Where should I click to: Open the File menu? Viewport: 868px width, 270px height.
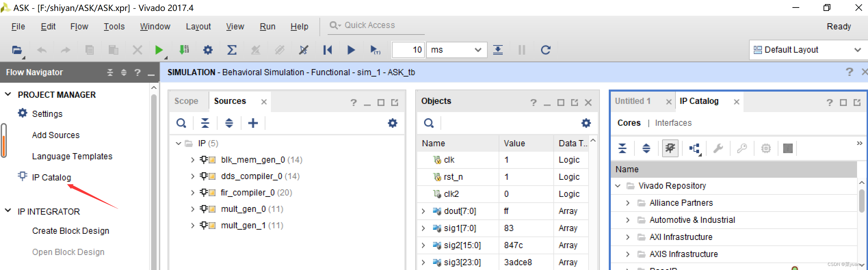tap(18, 26)
